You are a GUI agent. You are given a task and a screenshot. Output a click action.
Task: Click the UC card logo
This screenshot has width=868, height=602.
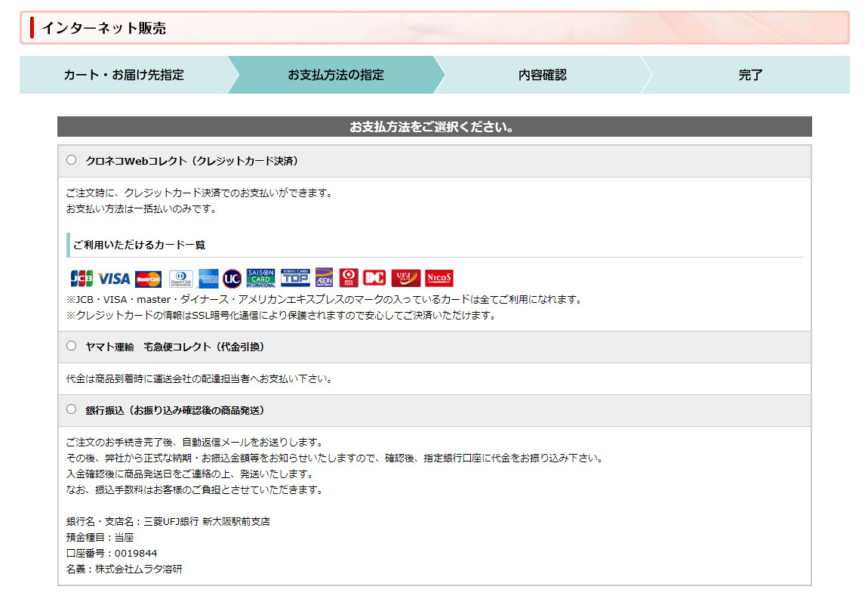tap(232, 279)
